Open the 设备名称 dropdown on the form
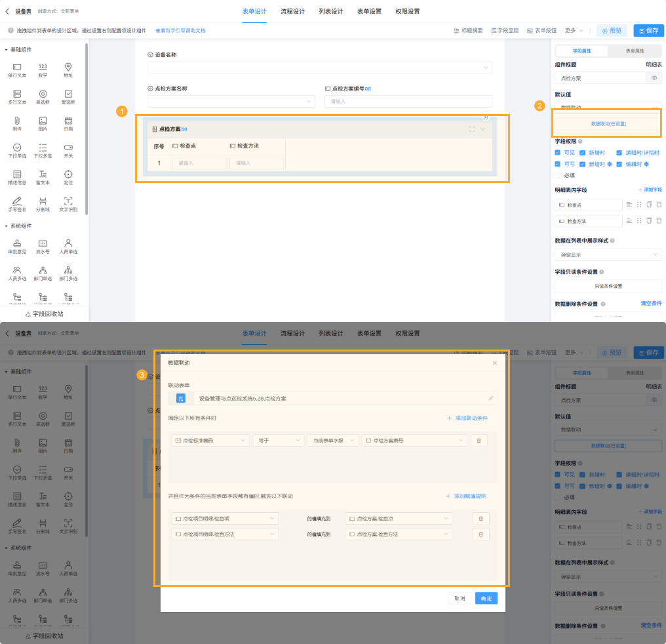Image resolution: width=666 pixels, height=644 pixels. [x=319, y=68]
